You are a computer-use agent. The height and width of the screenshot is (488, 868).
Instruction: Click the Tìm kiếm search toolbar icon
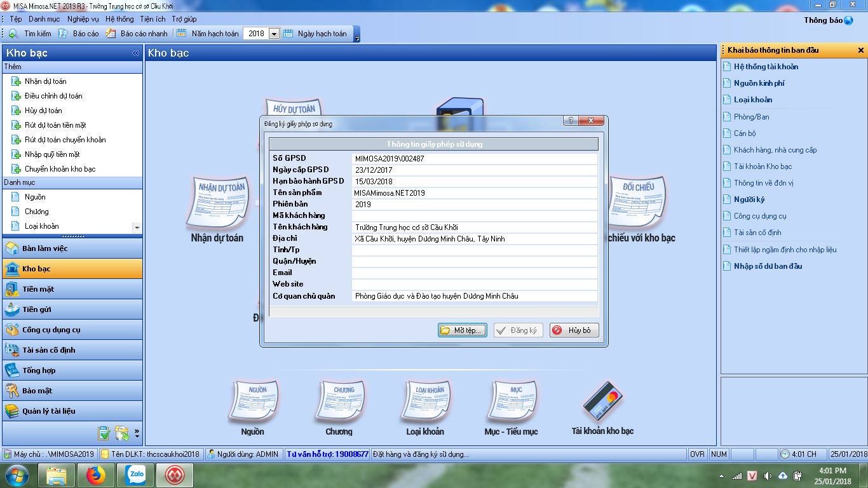coord(13,34)
